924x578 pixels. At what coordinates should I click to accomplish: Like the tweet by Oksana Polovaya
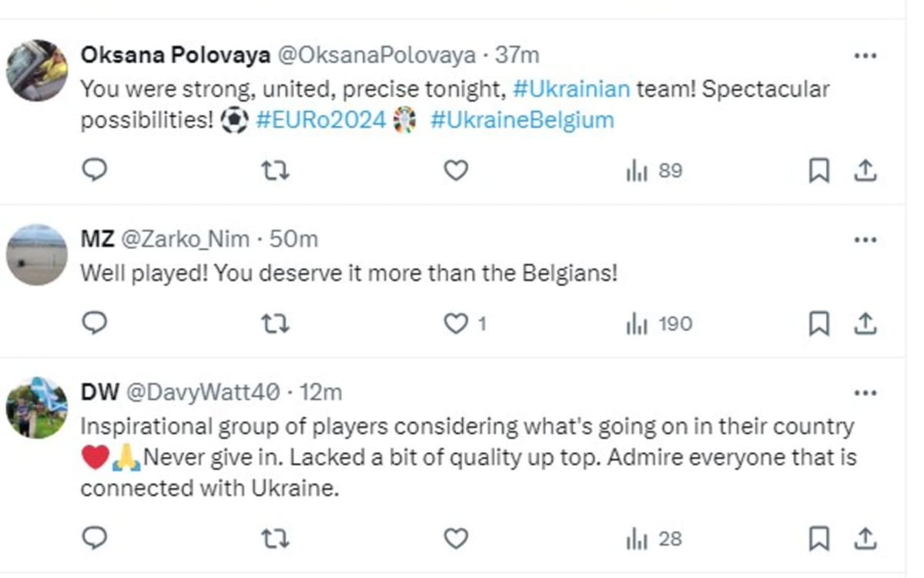456,170
